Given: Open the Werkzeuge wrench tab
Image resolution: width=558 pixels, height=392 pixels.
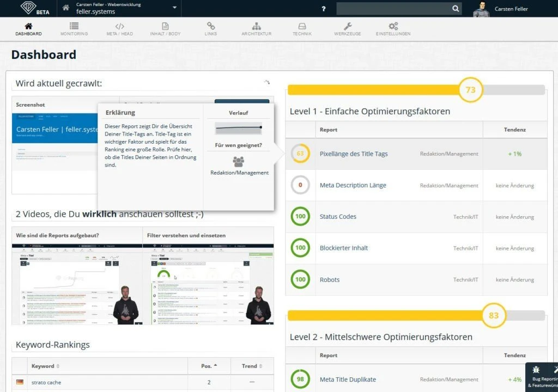Looking at the screenshot, I should click(347, 29).
